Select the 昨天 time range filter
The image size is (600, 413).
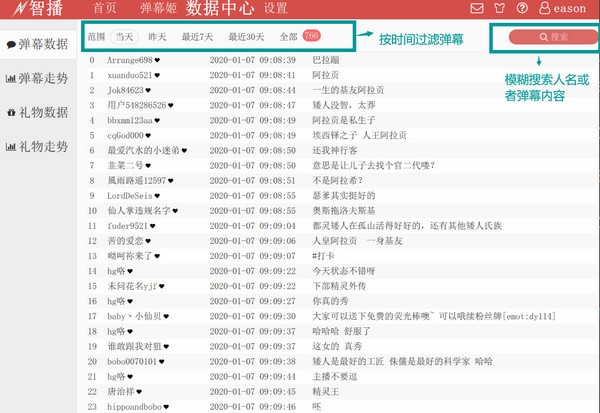tap(158, 37)
